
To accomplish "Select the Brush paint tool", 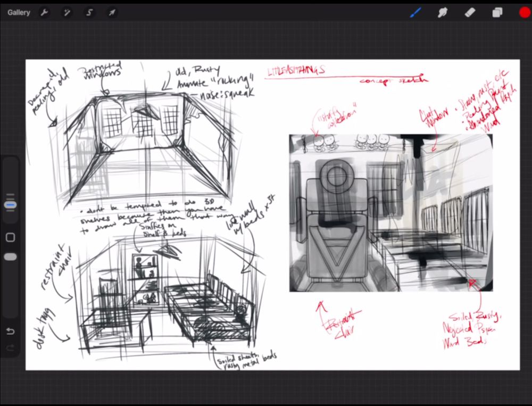I will point(415,13).
